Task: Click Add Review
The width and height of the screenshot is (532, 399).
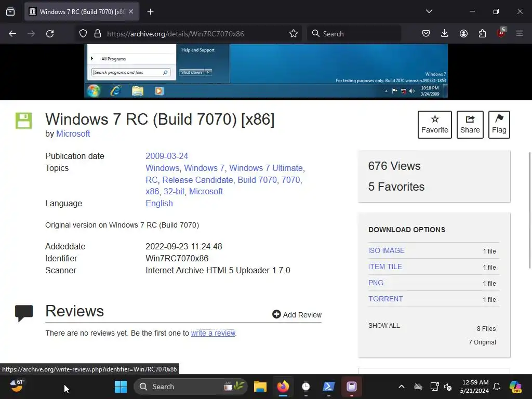Action: point(297,314)
